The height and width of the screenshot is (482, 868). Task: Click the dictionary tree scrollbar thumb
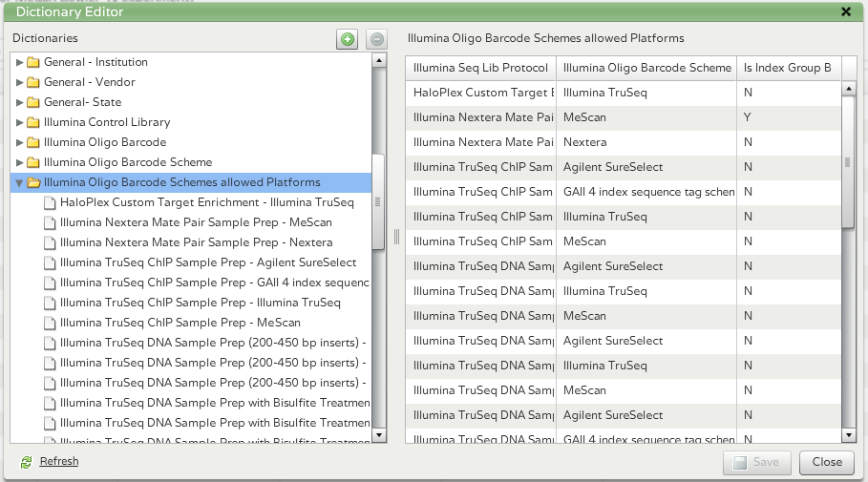379,202
